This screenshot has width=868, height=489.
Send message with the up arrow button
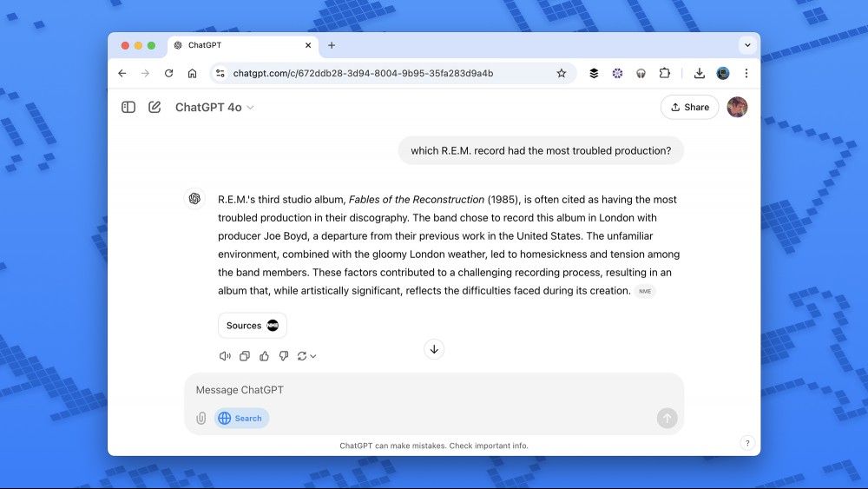[x=667, y=418]
